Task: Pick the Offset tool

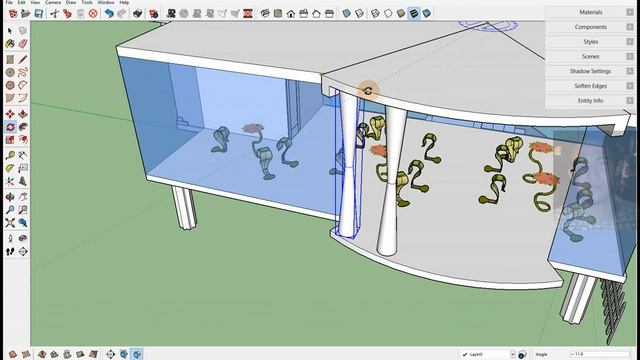Action: click(x=23, y=140)
